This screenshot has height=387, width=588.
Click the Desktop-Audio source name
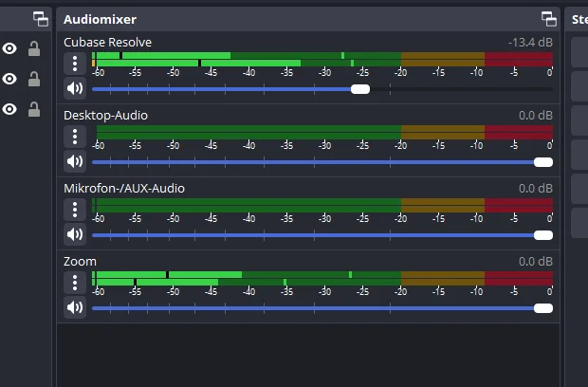[106, 116]
